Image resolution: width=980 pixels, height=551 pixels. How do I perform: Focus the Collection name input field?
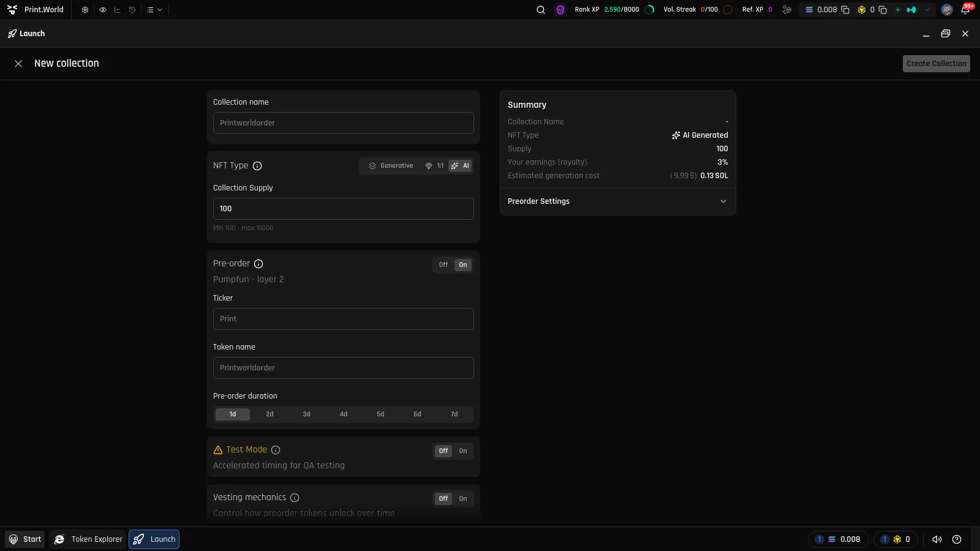click(x=343, y=123)
